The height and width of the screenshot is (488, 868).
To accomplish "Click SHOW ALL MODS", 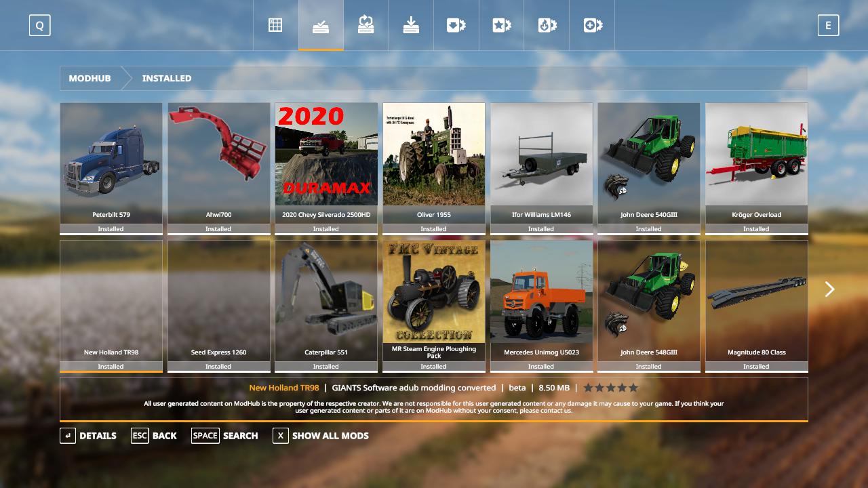I will [x=321, y=436].
